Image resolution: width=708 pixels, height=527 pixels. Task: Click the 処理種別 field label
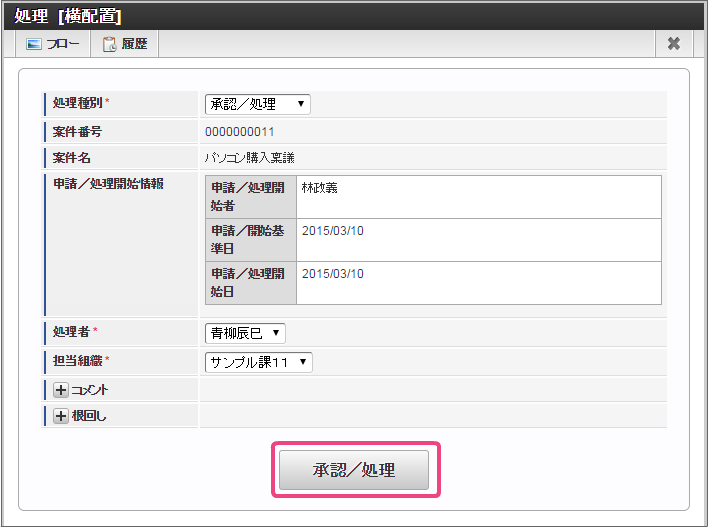pos(78,103)
